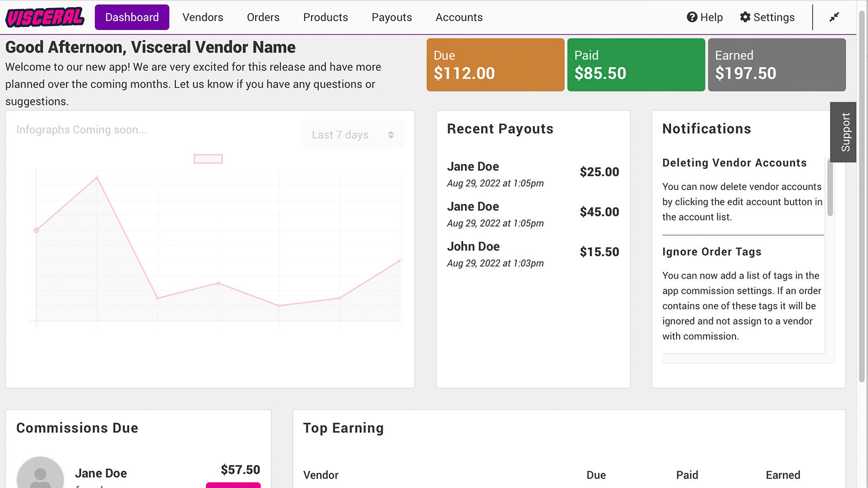Go to the Vendors tab
Image resolution: width=868 pixels, height=488 pixels.
(x=203, y=17)
